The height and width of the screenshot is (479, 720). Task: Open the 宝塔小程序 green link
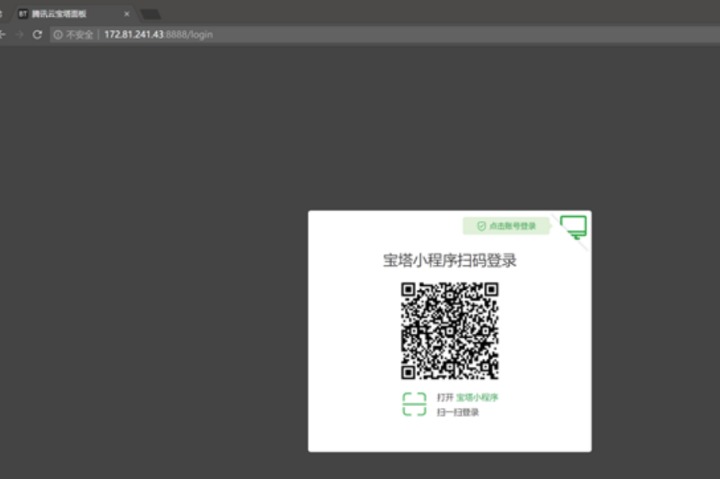coord(477,397)
